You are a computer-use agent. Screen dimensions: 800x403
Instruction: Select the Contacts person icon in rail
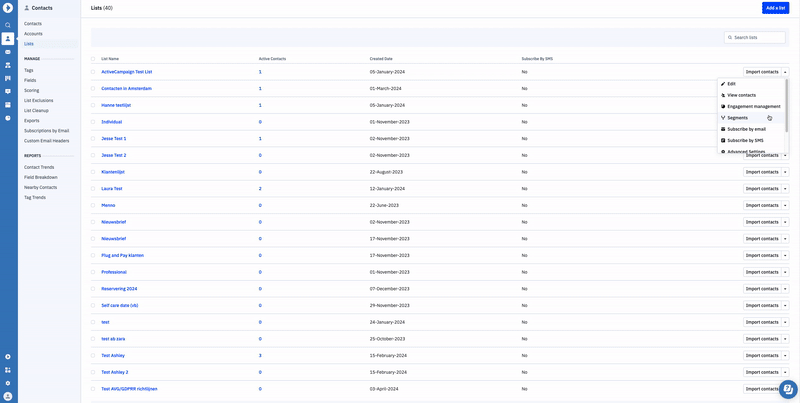(x=8, y=39)
